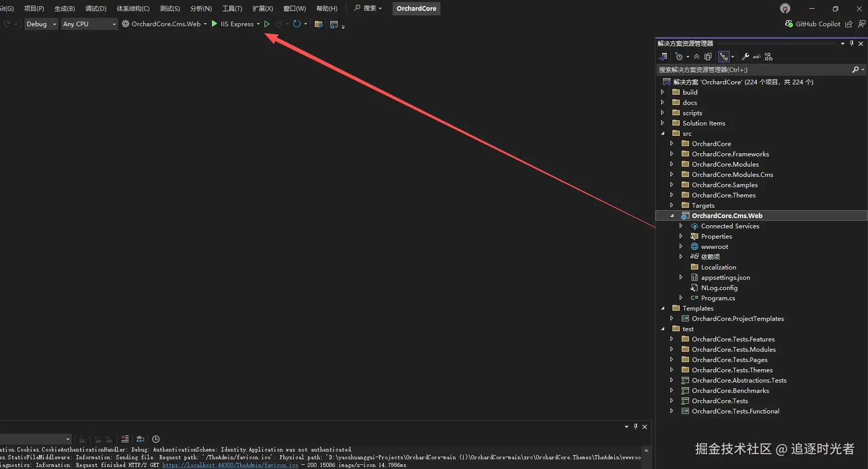Toggle the track active item tree button
The height and width of the screenshot is (469, 868).
(724, 57)
